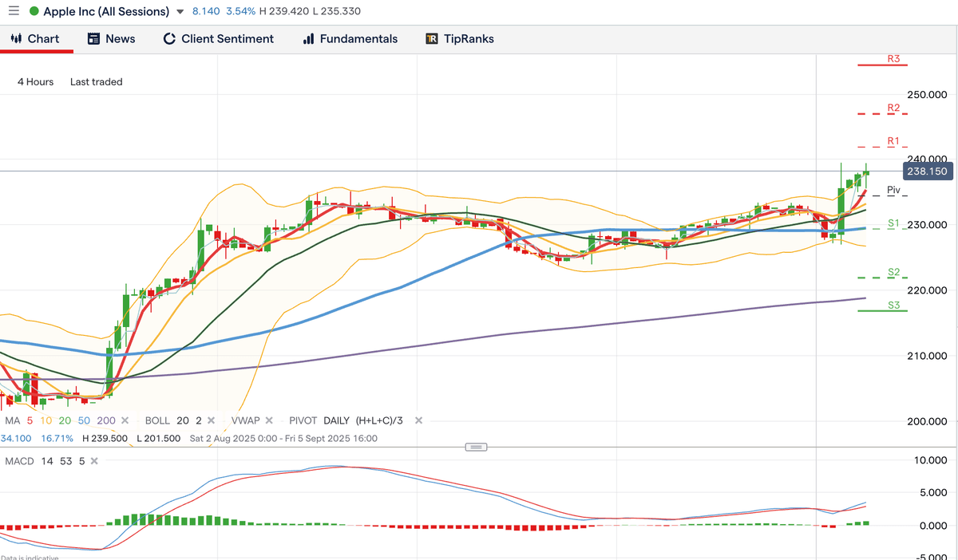Click the R1 pivot resistance label
This screenshot has height=560, width=958.
coord(894,141)
